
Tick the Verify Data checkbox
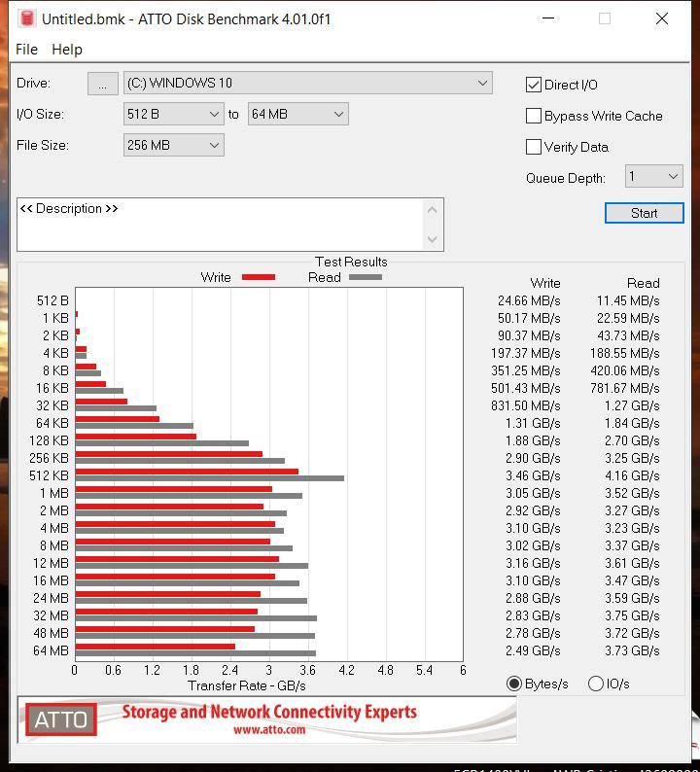(x=534, y=147)
